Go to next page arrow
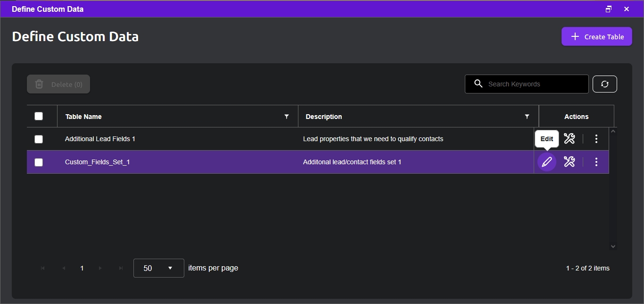The image size is (644, 304). point(100,268)
